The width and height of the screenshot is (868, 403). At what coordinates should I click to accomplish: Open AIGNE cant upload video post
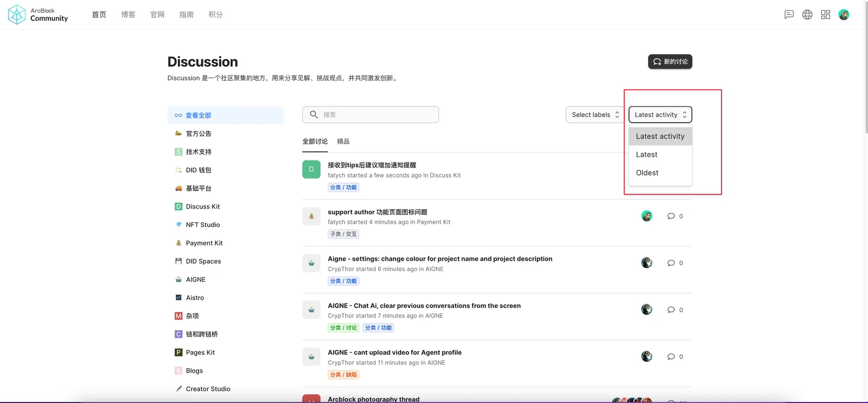[x=394, y=352]
